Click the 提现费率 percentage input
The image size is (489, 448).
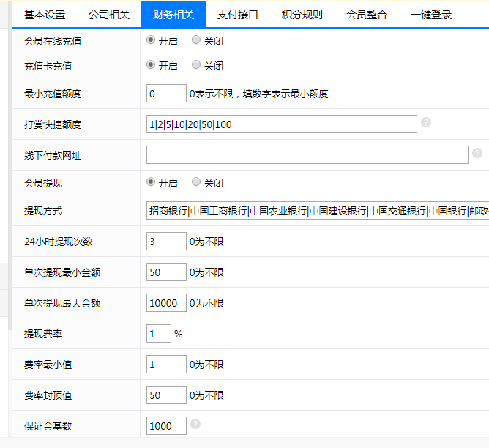pyautogui.click(x=159, y=334)
